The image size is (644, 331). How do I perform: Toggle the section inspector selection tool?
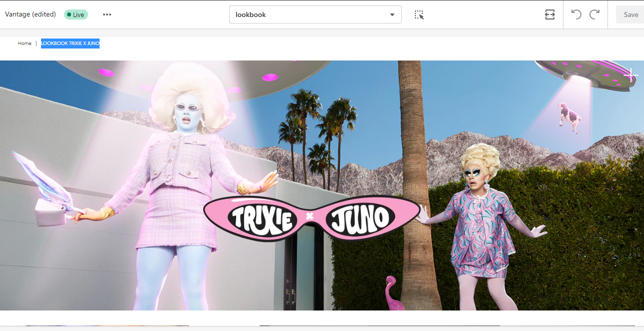pyautogui.click(x=419, y=14)
